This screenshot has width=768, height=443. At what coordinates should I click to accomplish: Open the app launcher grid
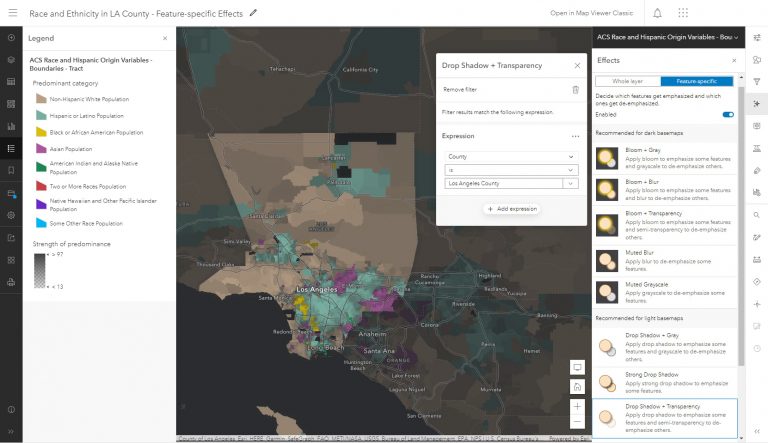point(683,13)
